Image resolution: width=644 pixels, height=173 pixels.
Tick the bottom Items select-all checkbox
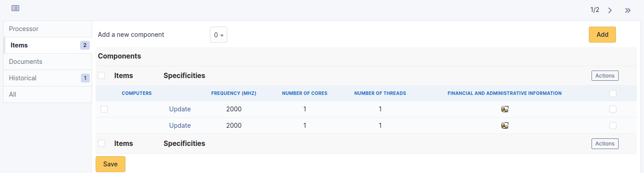click(x=101, y=143)
